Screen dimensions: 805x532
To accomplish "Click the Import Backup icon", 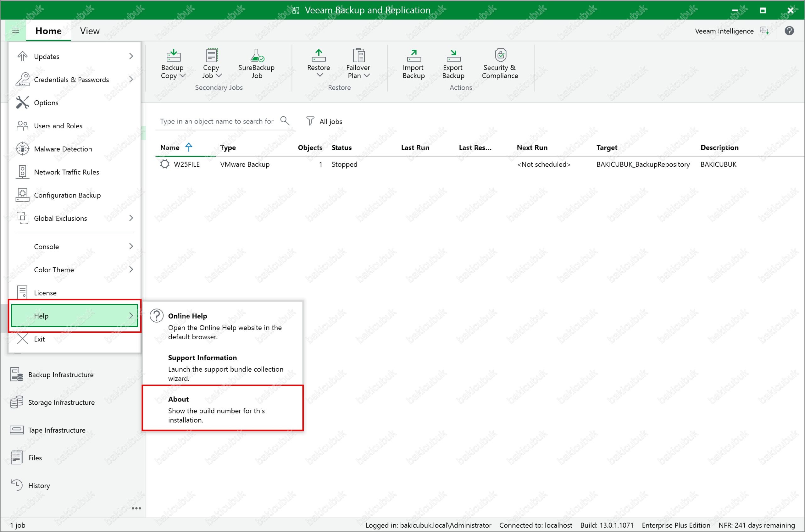I will 414,56.
